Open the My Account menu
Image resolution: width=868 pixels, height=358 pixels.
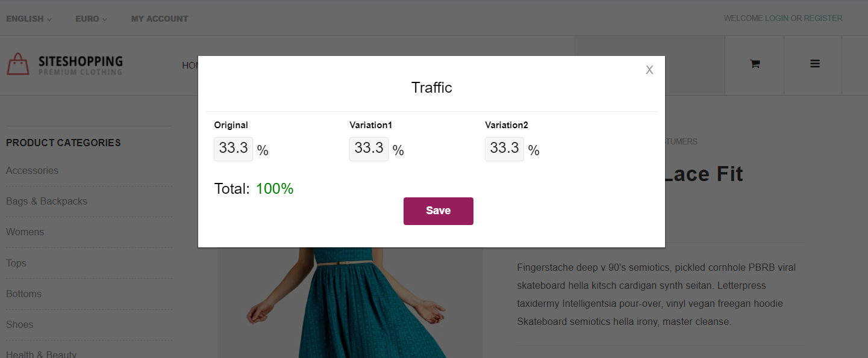point(160,19)
